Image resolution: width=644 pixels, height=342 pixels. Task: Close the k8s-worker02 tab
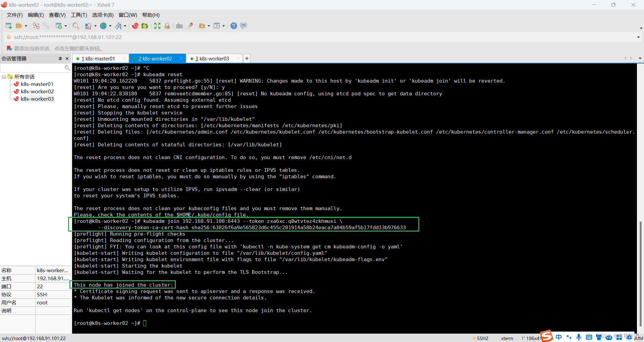(181, 58)
